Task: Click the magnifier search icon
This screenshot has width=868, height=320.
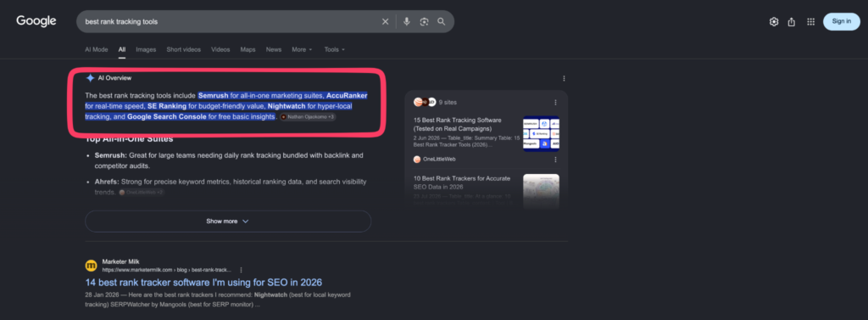Action: tap(441, 21)
